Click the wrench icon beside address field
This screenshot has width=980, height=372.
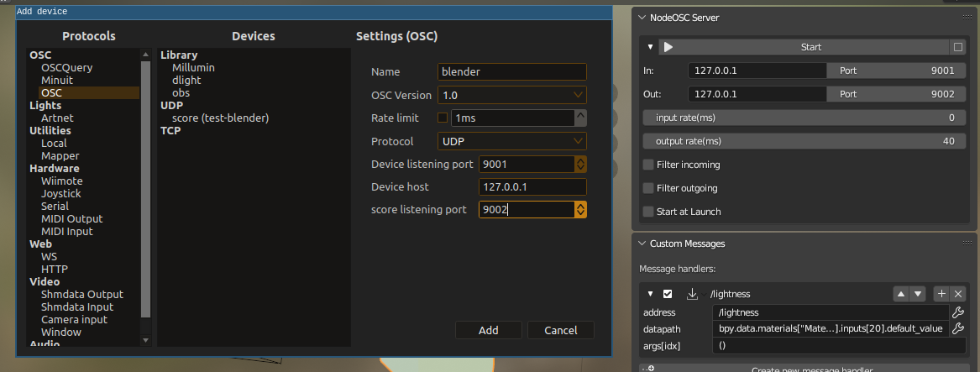(x=957, y=312)
